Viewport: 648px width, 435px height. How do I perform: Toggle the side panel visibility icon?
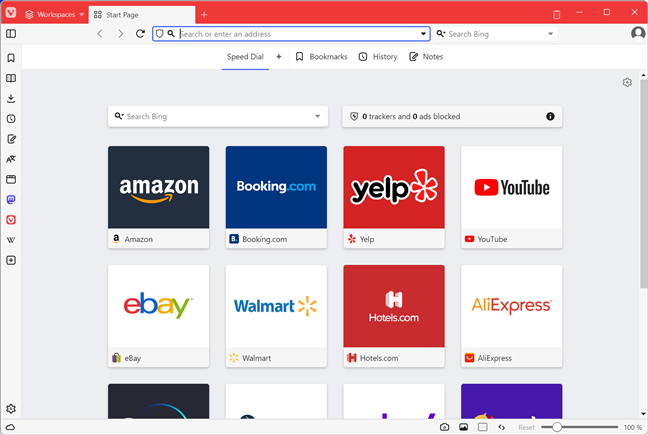click(x=11, y=33)
